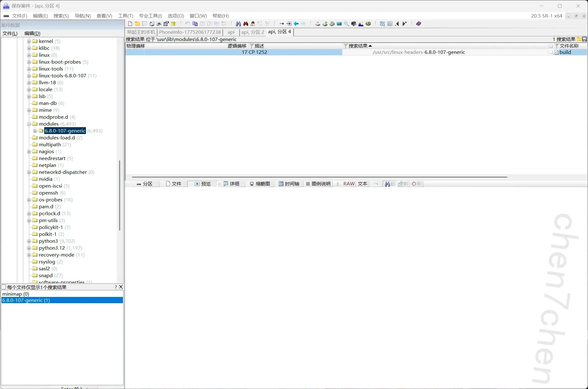Click the purple Help book icon
The image size is (588, 389).
[418, 24]
